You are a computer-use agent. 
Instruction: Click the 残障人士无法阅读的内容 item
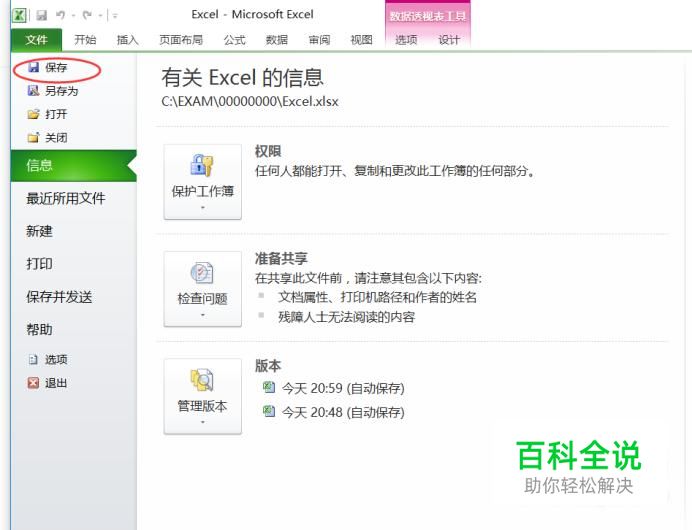click(x=346, y=317)
